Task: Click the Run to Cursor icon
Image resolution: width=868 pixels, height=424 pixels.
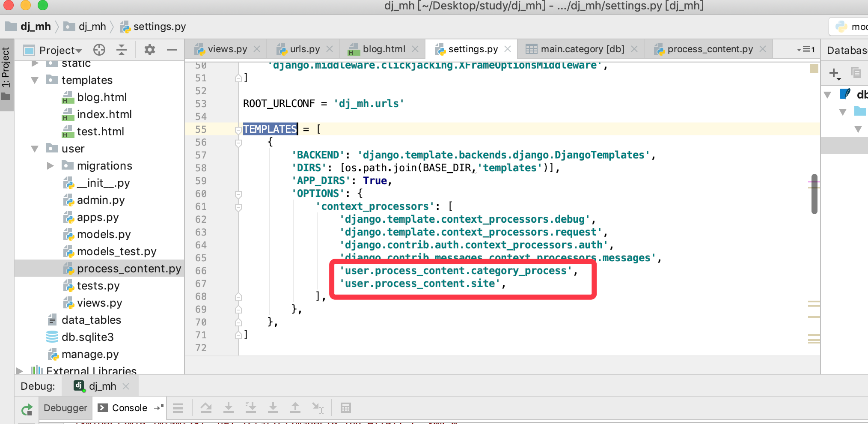Action: click(x=318, y=408)
